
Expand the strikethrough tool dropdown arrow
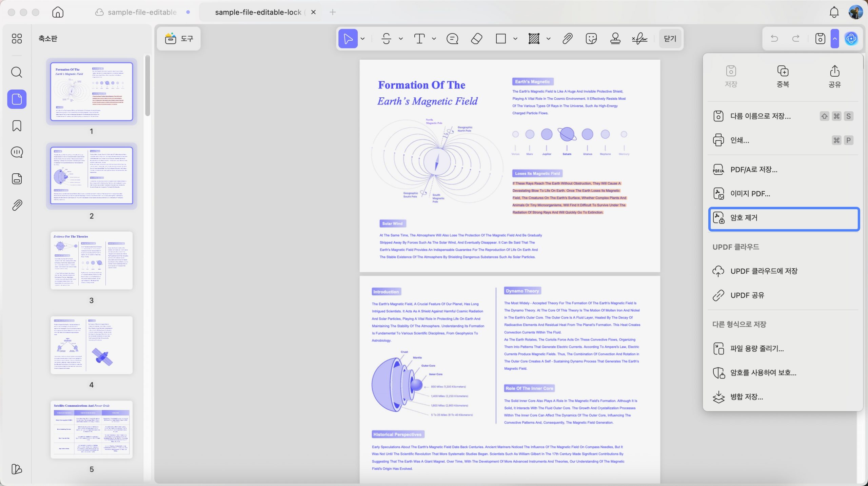pos(401,39)
